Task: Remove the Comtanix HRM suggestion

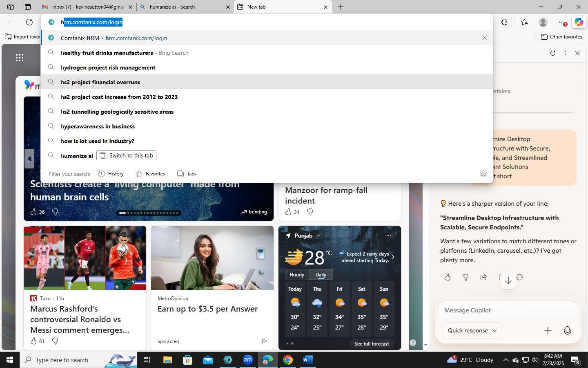Action: (x=485, y=38)
